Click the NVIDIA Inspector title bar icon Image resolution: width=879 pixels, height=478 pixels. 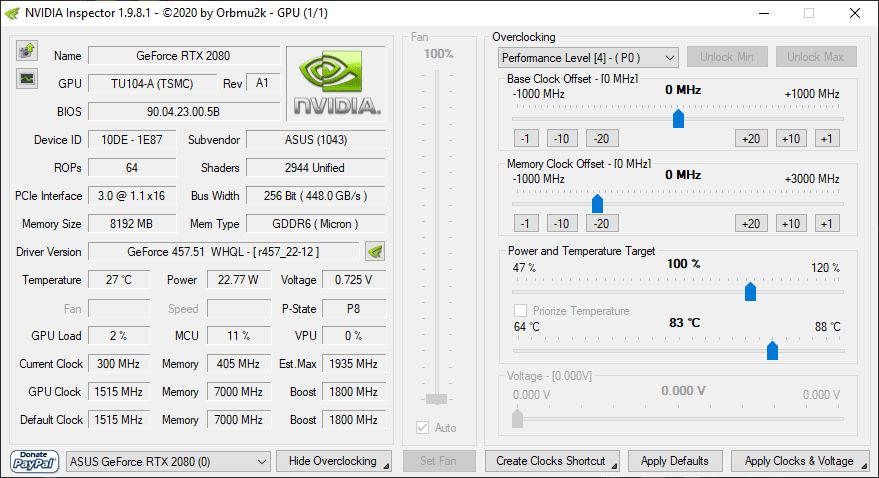tap(12, 13)
